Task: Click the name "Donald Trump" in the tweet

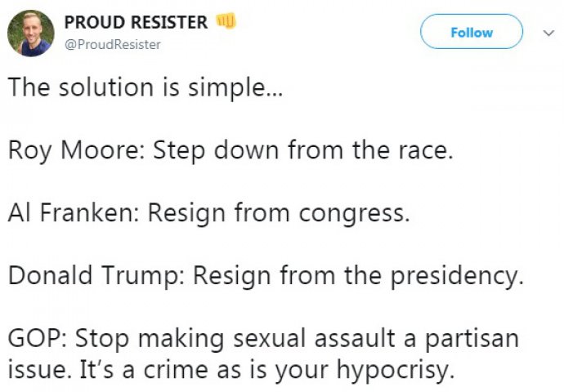Action: coord(92,276)
